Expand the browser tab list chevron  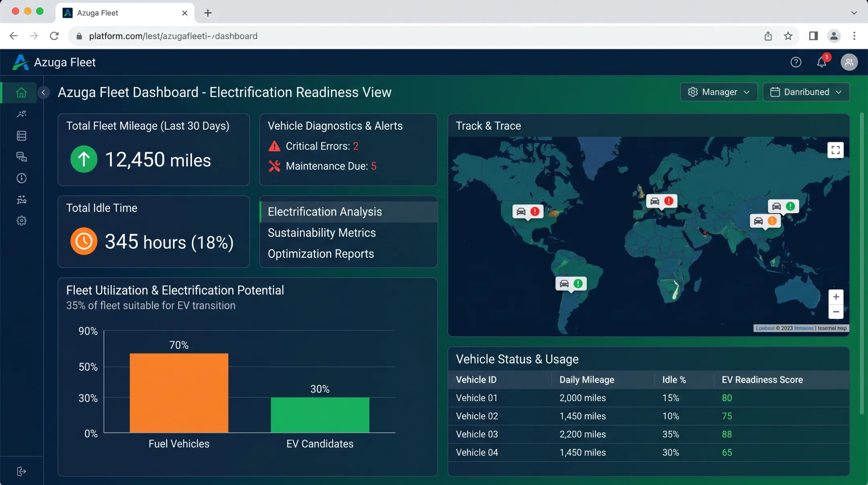point(854,12)
